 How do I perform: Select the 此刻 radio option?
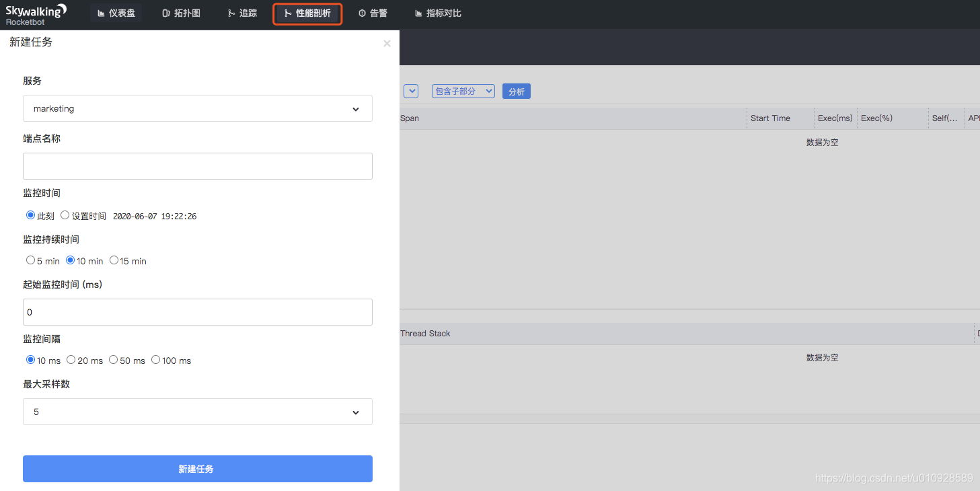30,215
